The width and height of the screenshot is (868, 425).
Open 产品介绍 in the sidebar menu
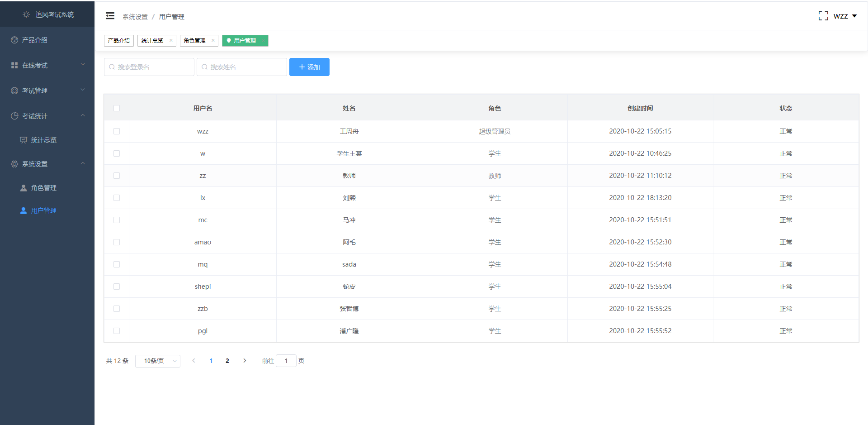click(x=47, y=40)
